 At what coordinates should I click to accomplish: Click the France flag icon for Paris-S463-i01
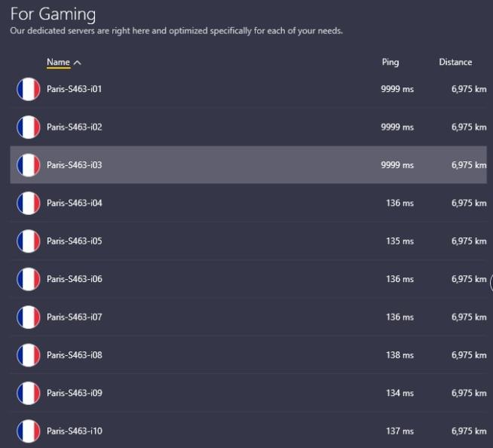tap(29, 89)
